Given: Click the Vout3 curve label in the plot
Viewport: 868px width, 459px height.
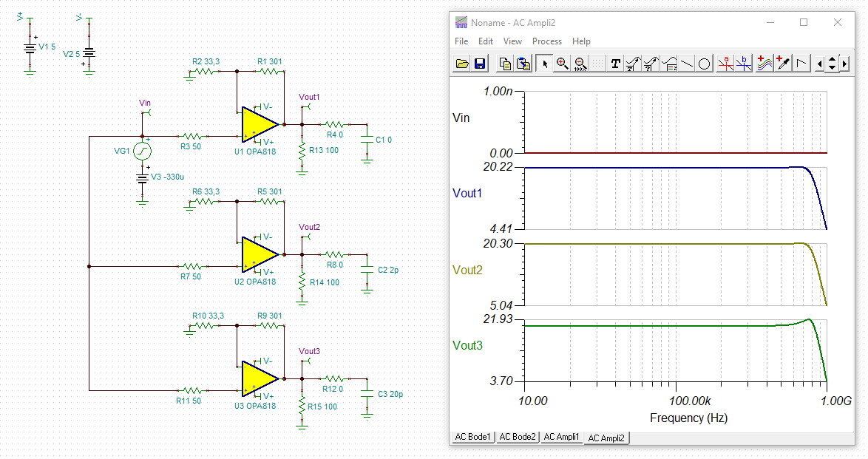Looking at the screenshot, I should 467,346.
